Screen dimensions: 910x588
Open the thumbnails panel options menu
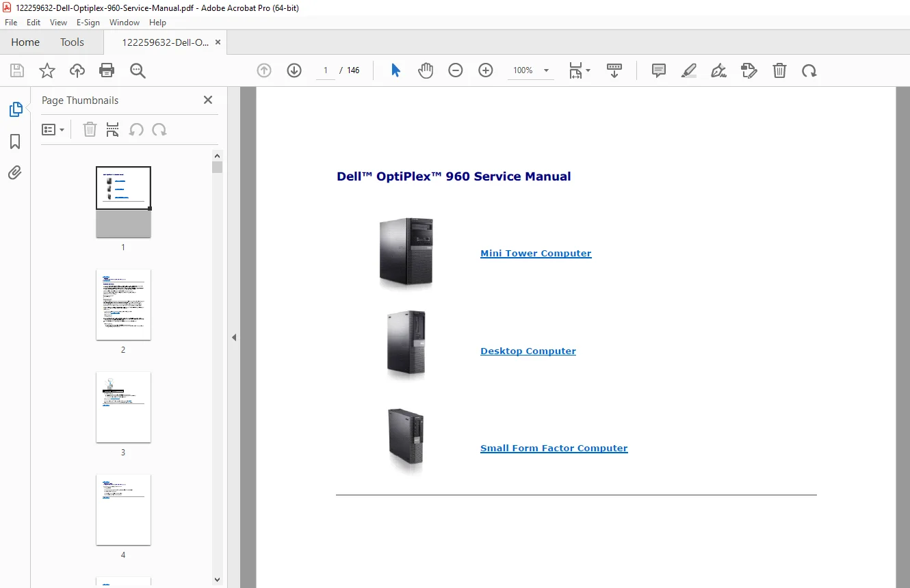(53, 130)
